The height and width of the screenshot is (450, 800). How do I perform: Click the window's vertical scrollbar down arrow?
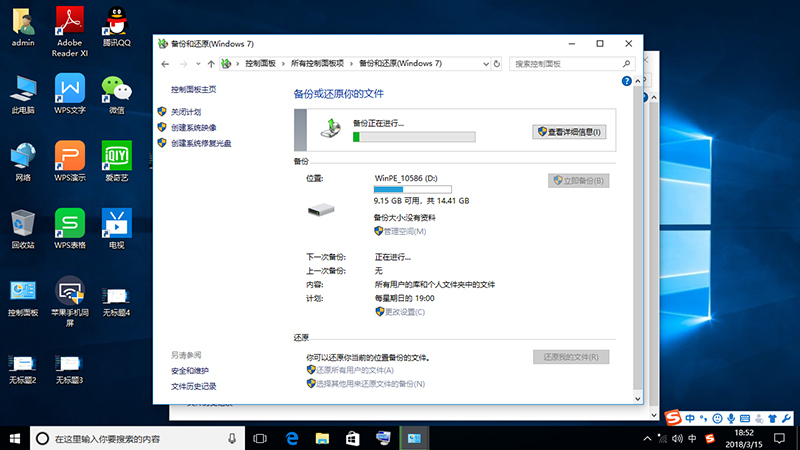[x=638, y=399]
